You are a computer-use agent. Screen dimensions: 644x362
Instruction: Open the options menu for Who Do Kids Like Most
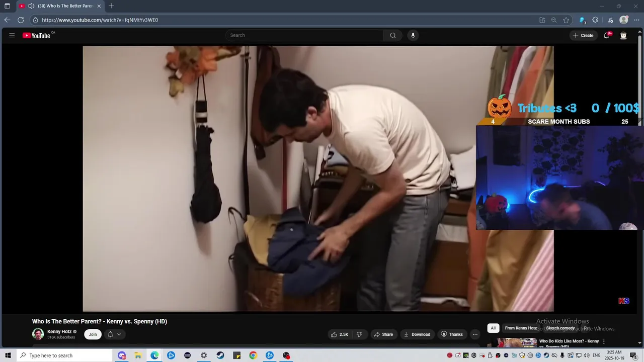coord(604,342)
